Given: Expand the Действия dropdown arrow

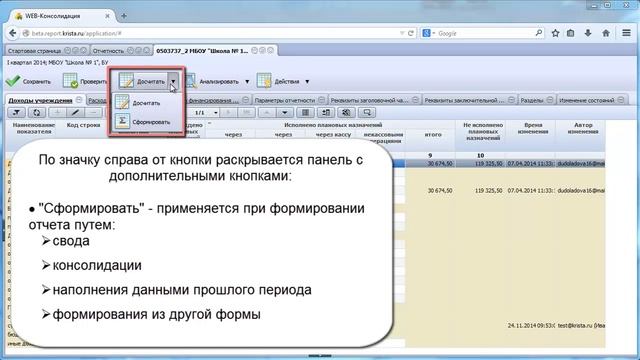Looking at the screenshot, I should (x=307, y=82).
